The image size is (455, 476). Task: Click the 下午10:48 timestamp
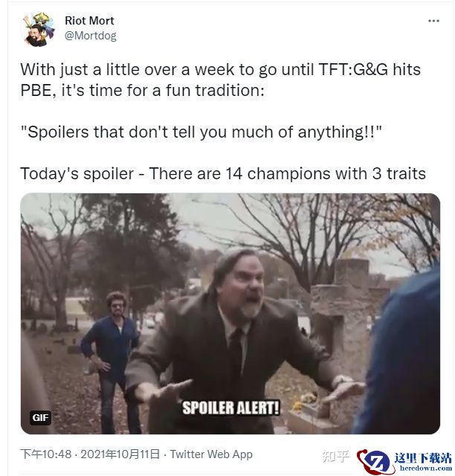46,454
